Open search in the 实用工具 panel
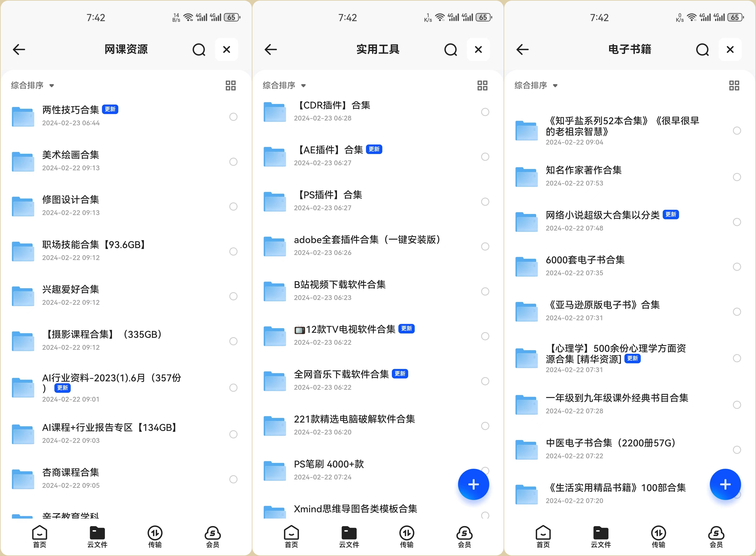Viewport: 756px width, 556px height. pyautogui.click(x=451, y=50)
